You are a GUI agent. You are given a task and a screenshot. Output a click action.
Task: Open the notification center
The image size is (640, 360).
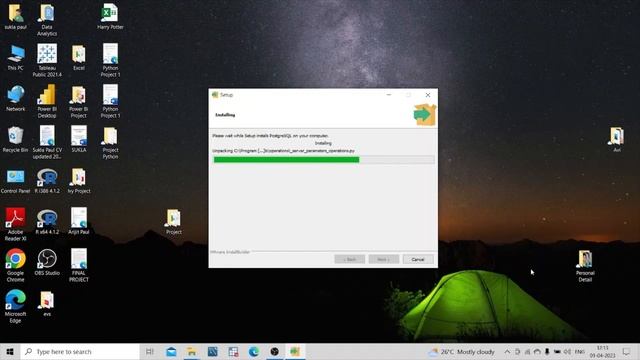(x=627, y=351)
